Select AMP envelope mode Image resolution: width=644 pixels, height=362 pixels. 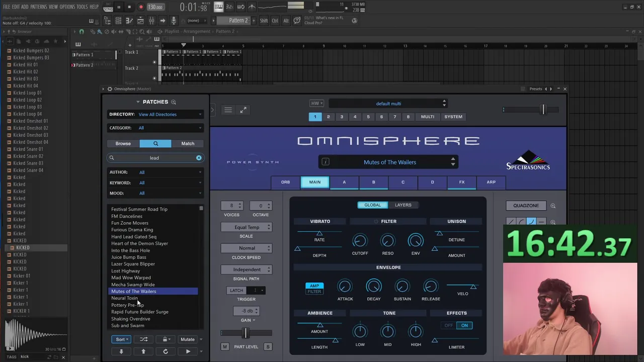pyautogui.click(x=314, y=286)
